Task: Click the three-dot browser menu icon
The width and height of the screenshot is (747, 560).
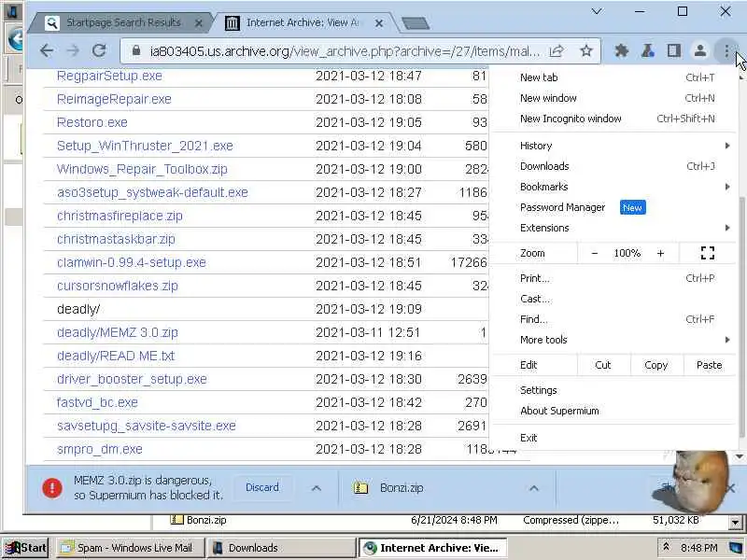Action: pos(726,50)
